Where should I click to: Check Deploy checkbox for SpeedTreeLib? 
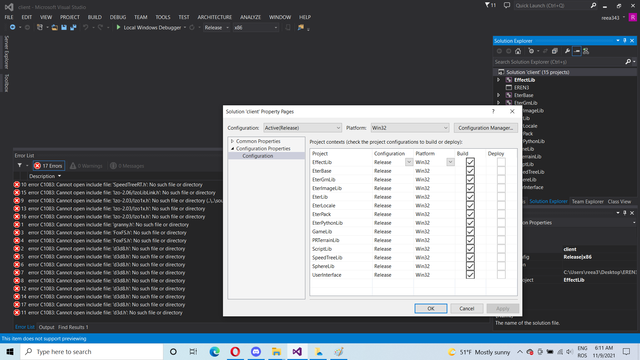[x=501, y=258]
